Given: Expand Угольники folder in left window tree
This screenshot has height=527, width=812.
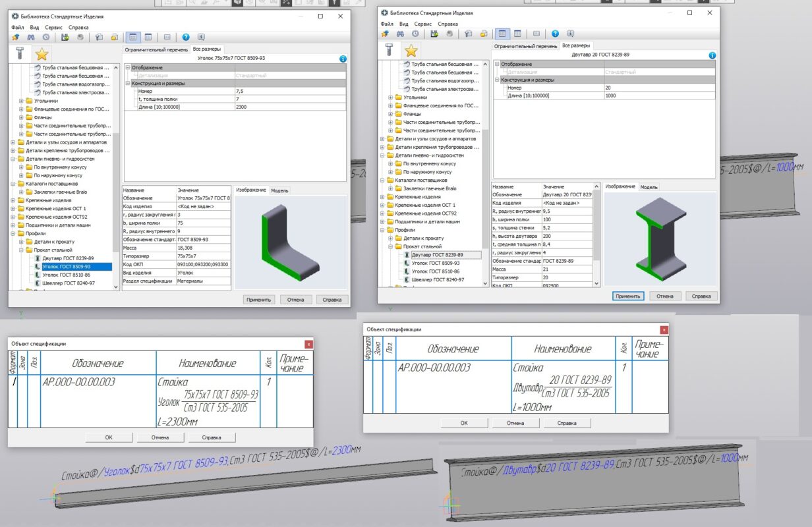Looking at the screenshot, I should 21,101.
